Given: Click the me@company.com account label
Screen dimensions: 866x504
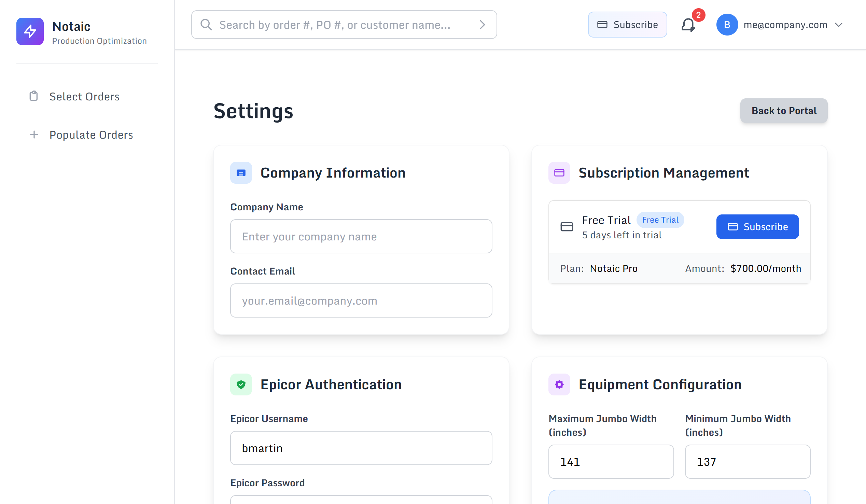Looking at the screenshot, I should click(785, 25).
